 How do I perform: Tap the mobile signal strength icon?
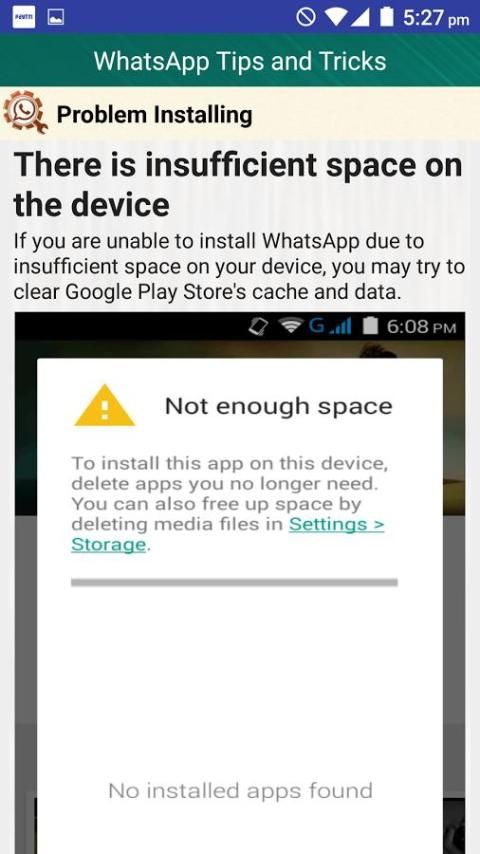(x=362, y=17)
